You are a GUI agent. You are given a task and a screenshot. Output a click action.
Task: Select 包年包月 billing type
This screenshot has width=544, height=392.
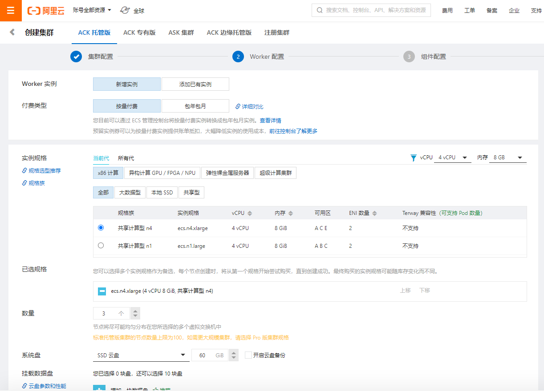point(195,106)
